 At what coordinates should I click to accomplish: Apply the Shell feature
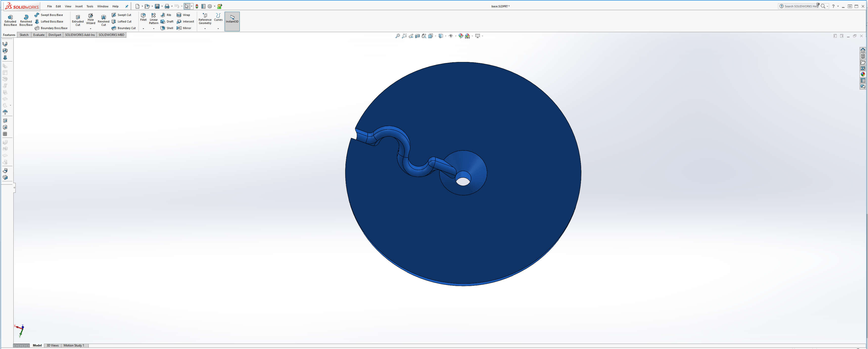[x=167, y=28]
